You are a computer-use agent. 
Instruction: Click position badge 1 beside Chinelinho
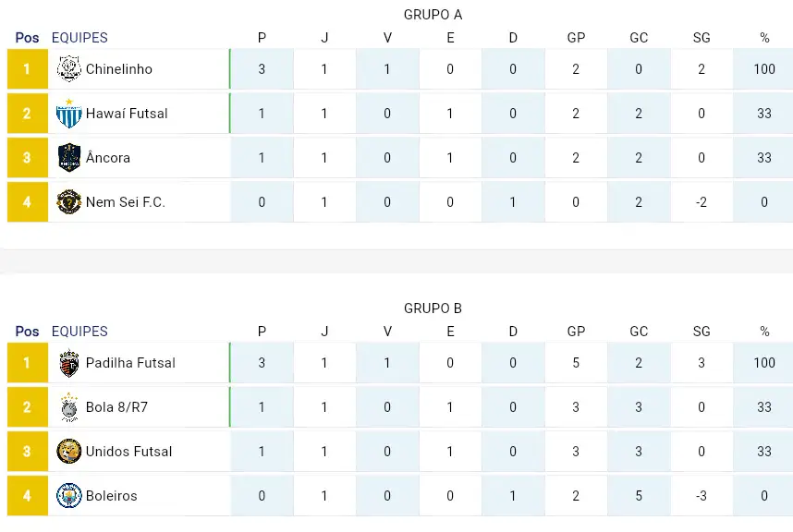(x=28, y=68)
